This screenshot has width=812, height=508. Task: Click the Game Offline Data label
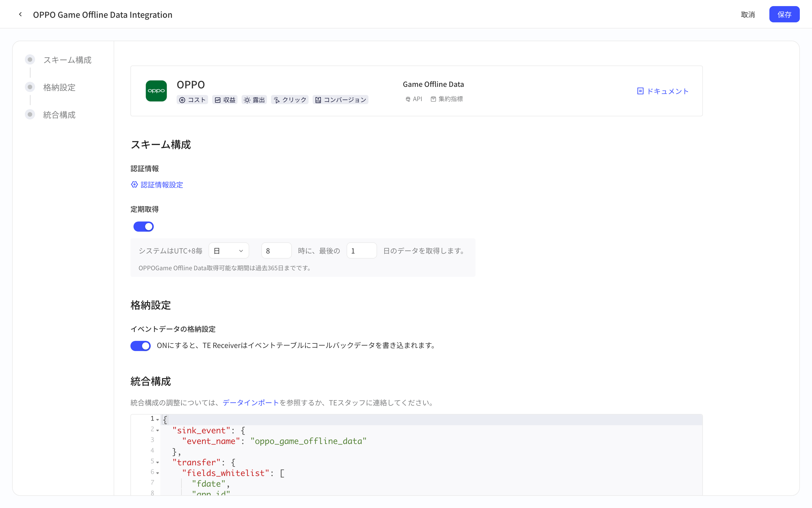[433, 84]
